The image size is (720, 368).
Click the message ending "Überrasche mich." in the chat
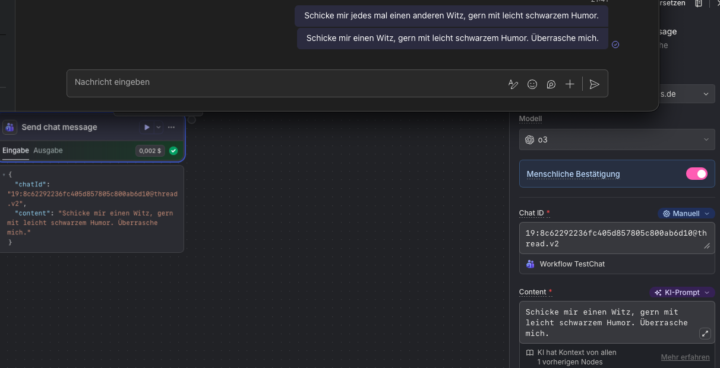tap(452, 38)
